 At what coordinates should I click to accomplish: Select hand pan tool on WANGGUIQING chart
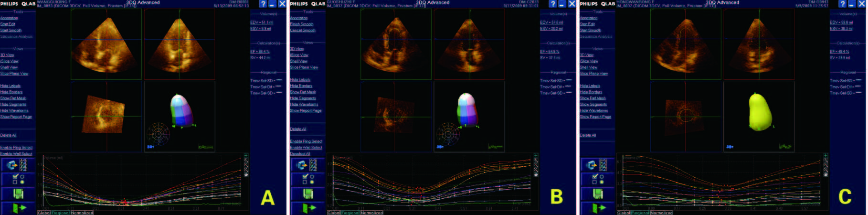246,174
